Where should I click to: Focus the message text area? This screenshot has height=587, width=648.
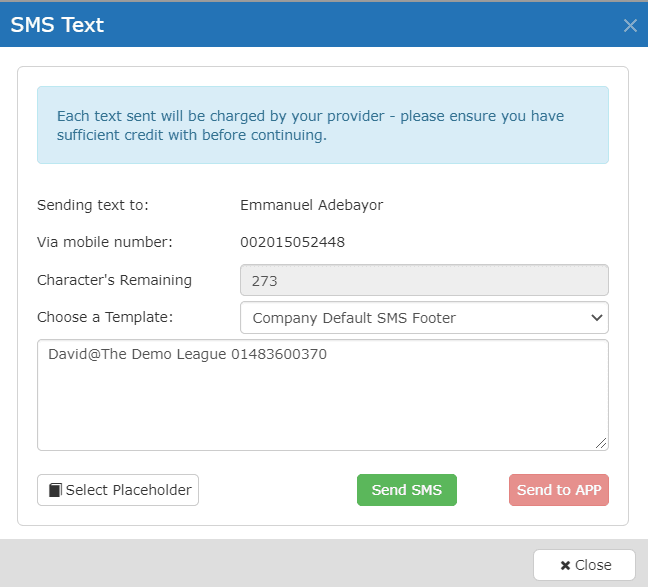coord(323,395)
